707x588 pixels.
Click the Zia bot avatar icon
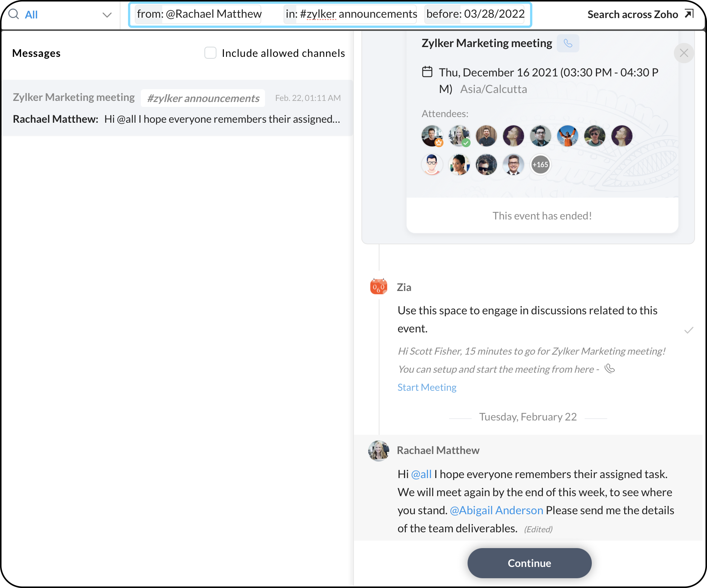pos(379,287)
